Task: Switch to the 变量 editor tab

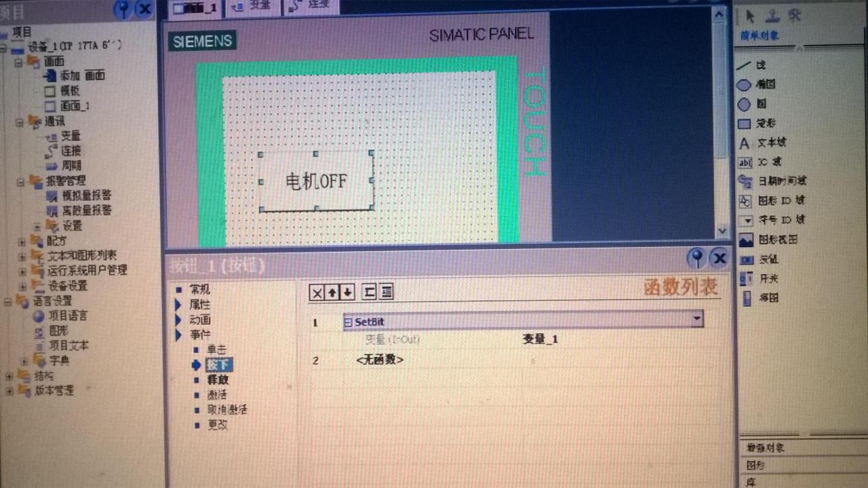Action: tap(251, 6)
